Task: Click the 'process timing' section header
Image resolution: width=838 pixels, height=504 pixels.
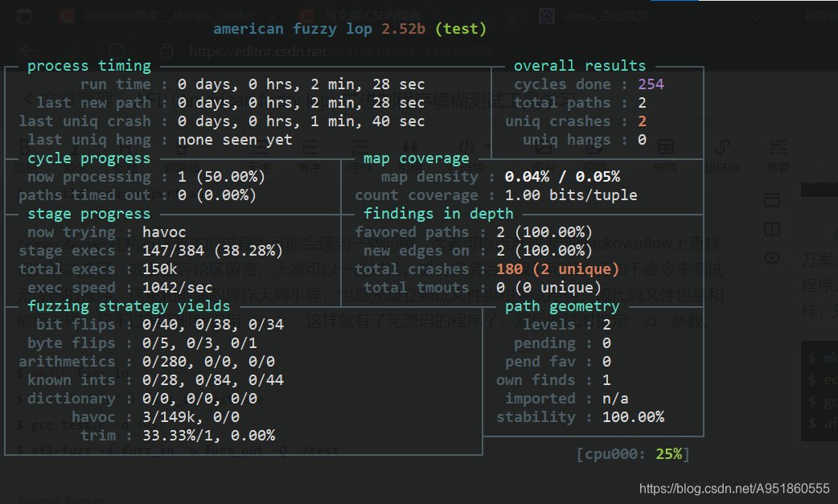Action: tap(89, 66)
